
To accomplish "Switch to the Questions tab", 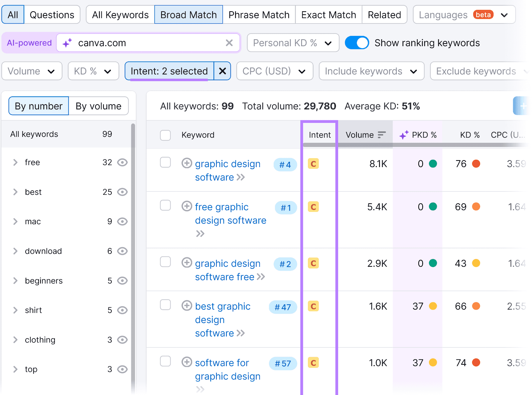I will coord(52,14).
